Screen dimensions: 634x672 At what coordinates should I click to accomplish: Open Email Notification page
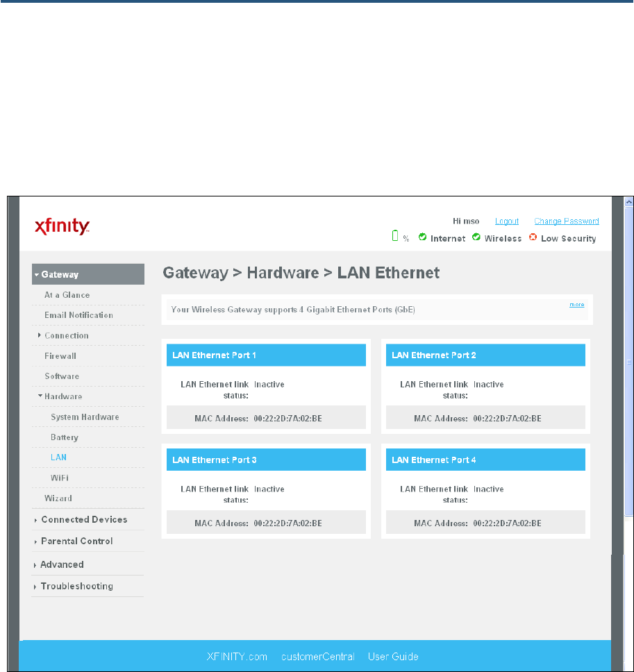coord(79,315)
